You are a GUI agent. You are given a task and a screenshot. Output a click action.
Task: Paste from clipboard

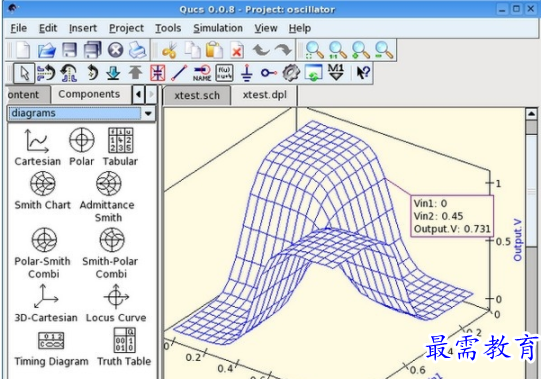coord(214,50)
